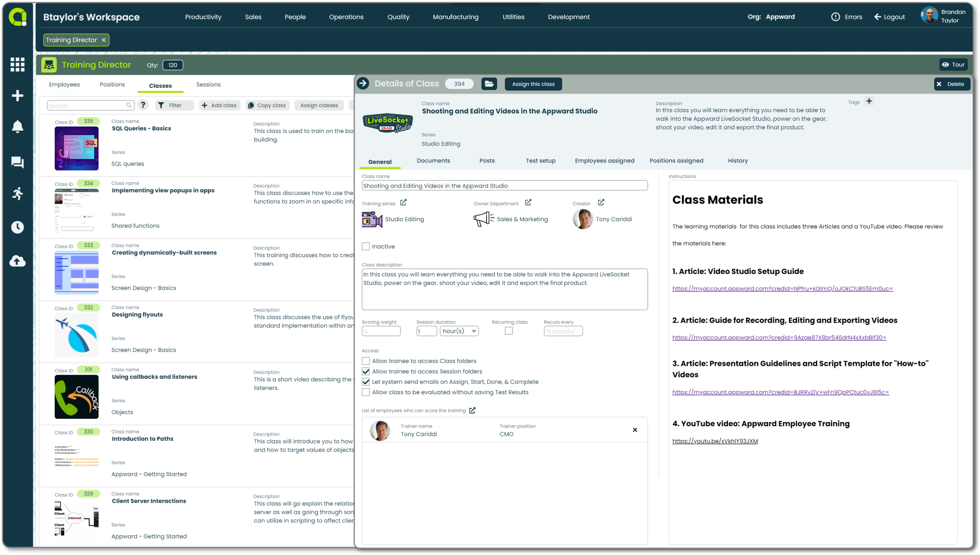Select SQL Queries - Basics class thumbnail
The width and height of the screenshot is (980, 555).
tap(76, 149)
